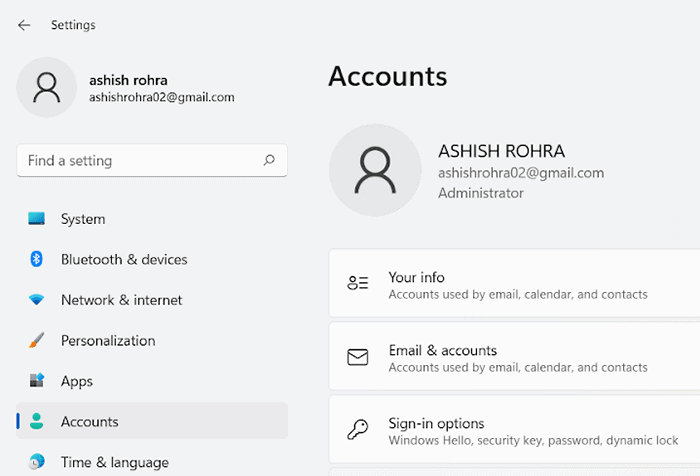Click the Administrator label
The height and width of the screenshot is (476, 700).
click(x=481, y=193)
